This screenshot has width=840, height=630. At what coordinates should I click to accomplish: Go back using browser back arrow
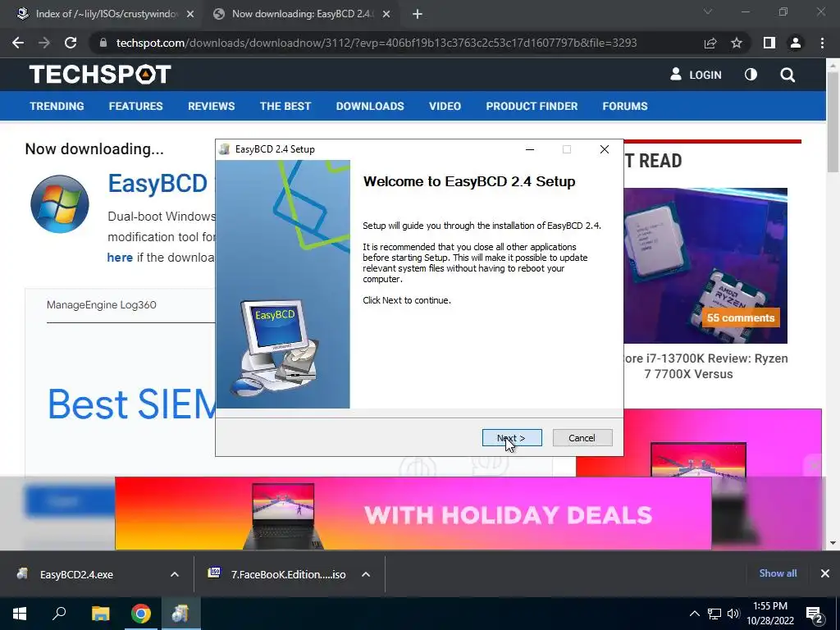[18, 43]
